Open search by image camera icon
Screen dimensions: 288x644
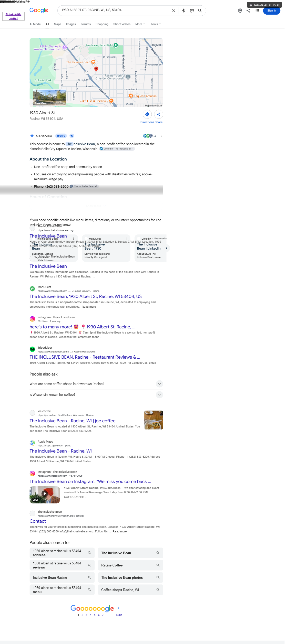[192, 10]
